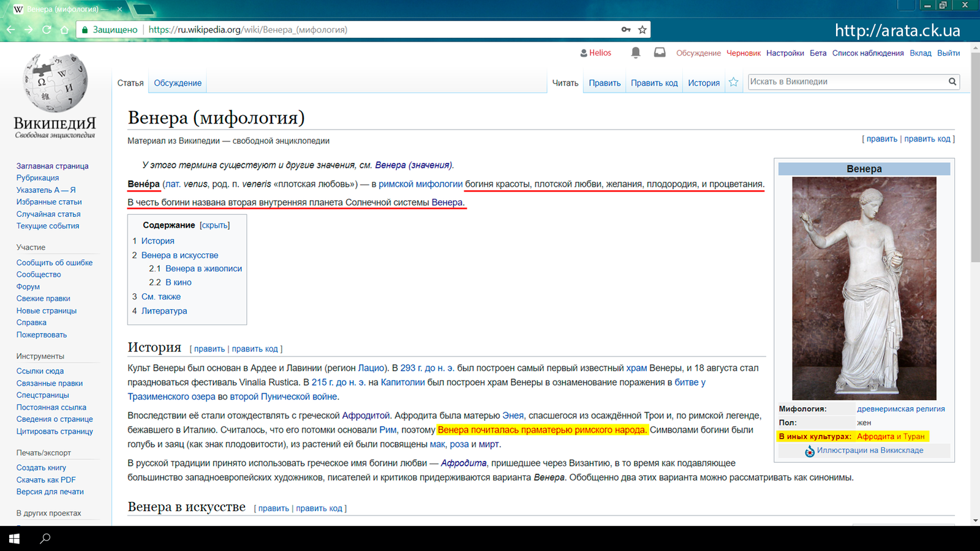
Task: Click править код next to Венера в искусстве
Action: click(x=319, y=509)
